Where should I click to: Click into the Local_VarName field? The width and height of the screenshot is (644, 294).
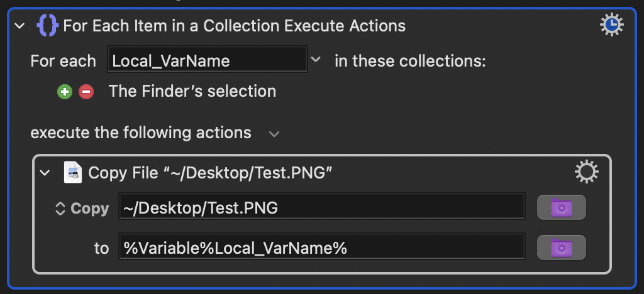[208, 60]
